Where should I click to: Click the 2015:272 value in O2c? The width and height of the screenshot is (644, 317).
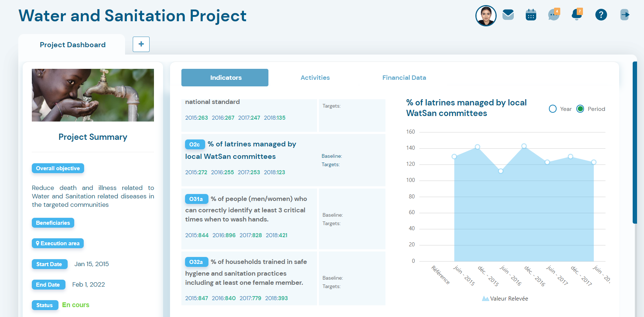(196, 172)
